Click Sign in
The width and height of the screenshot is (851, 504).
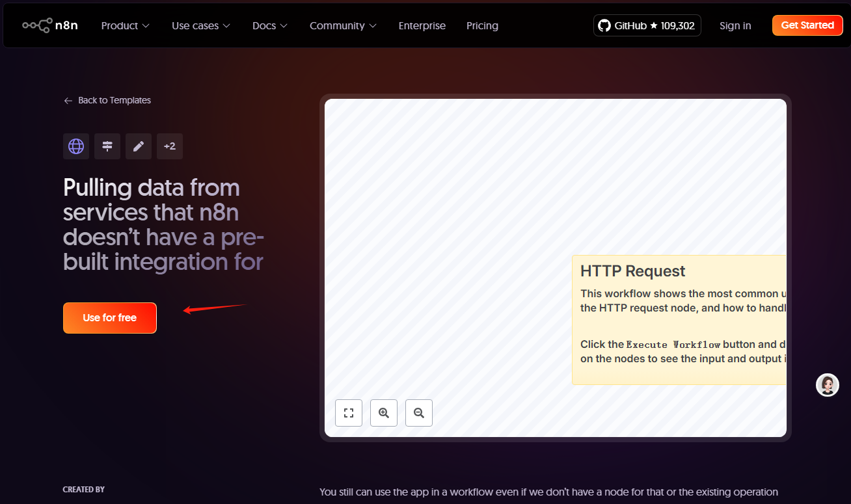(x=735, y=25)
